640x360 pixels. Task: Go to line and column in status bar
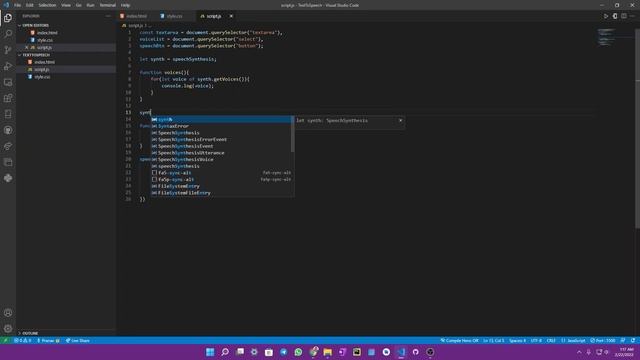point(493,340)
